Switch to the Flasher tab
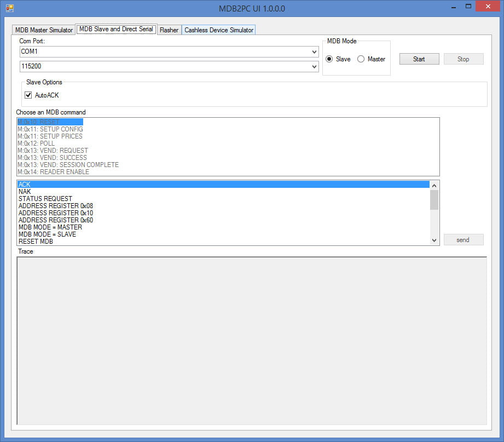This screenshot has height=442, width=504. [169, 30]
